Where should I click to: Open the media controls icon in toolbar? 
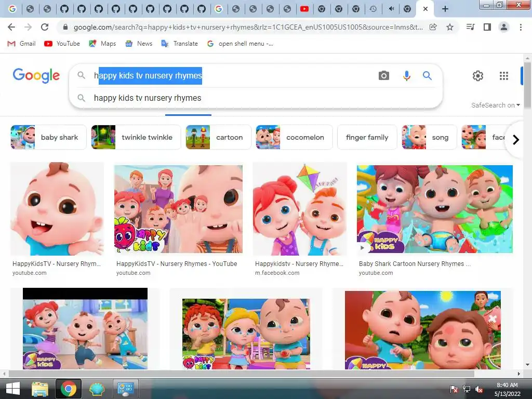pyautogui.click(x=471, y=27)
